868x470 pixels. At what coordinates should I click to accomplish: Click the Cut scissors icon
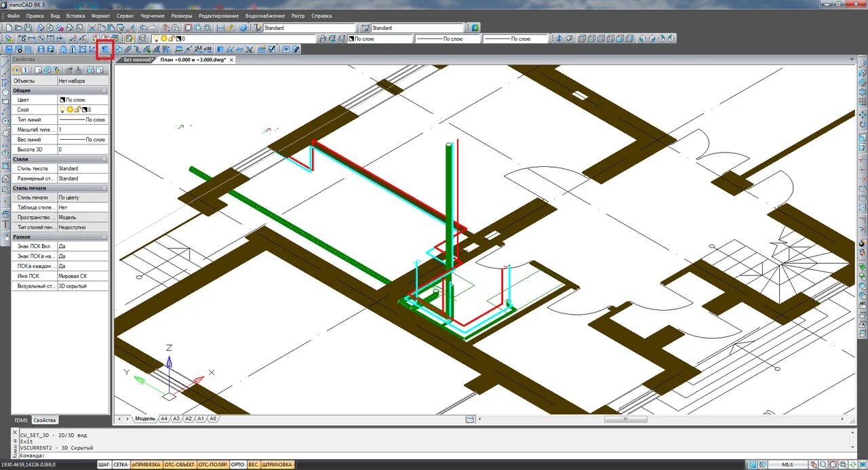coord(92,28)
